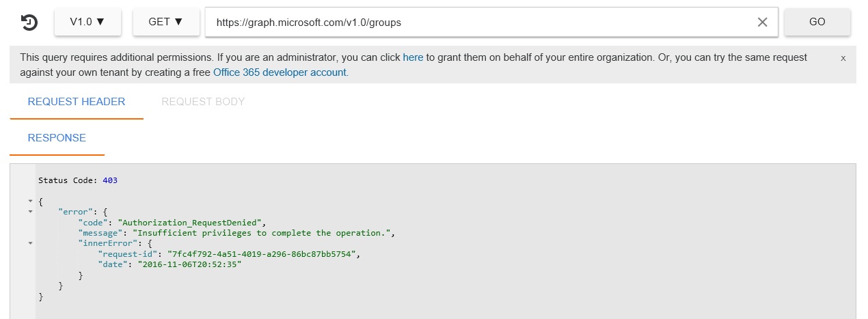868x319 pixels.
Task: Follow the 'here' link to grant permissions
Action: point(413,57)
